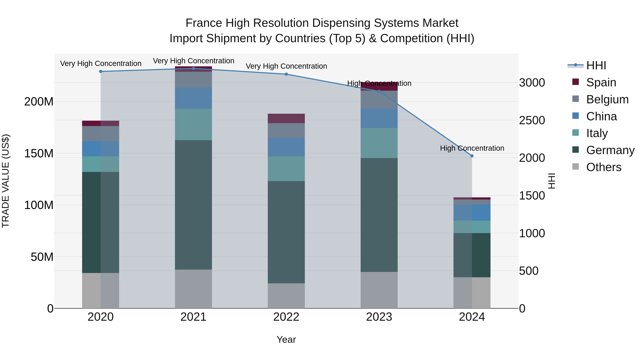Click the 2024 x-axis label

[472, 317]
